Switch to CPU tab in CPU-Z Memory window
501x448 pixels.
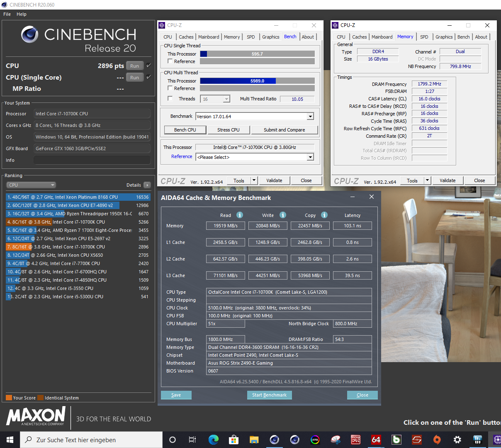(x=341, y=37)
